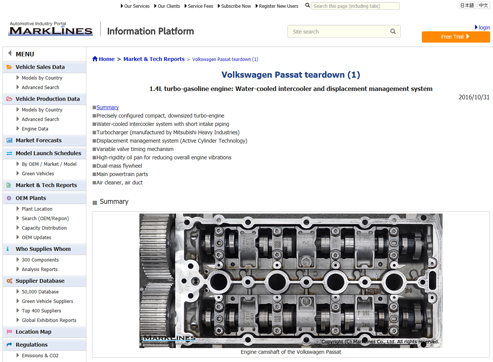Open Emissions & CO2 menu item
This screenshot has width=493, height=362.
pyautogui.click(x=40, y=356)
